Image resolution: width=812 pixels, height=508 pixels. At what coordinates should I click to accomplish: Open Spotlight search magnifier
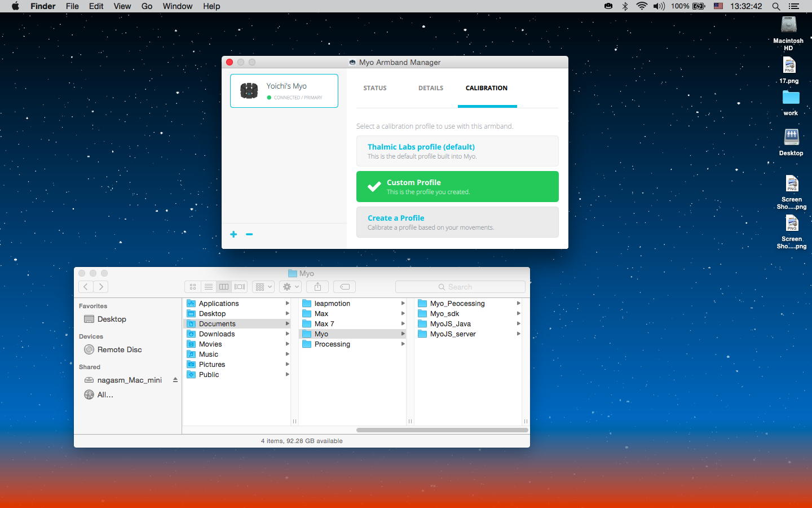point(776,6)
